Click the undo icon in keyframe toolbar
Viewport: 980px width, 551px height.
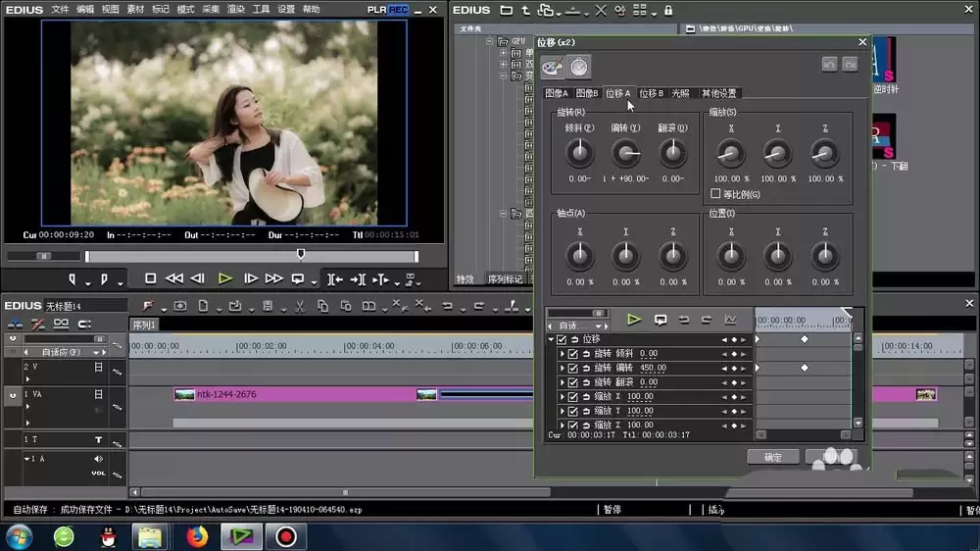tap(684, 320)
